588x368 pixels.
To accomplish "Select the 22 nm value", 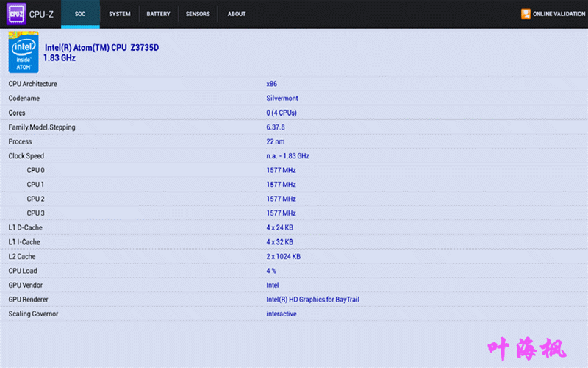I will [275, 141].
